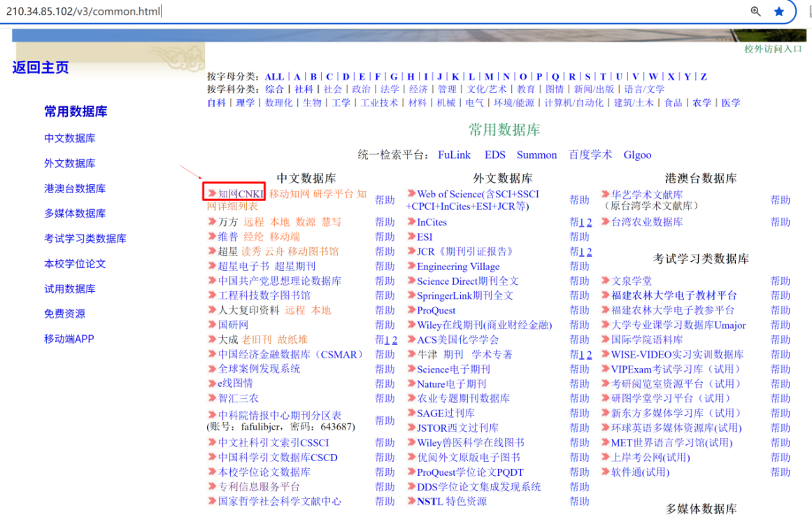Select 常用数据库 in left sidebar
Viewport: 812px width, 522px height.
(76, 111)
